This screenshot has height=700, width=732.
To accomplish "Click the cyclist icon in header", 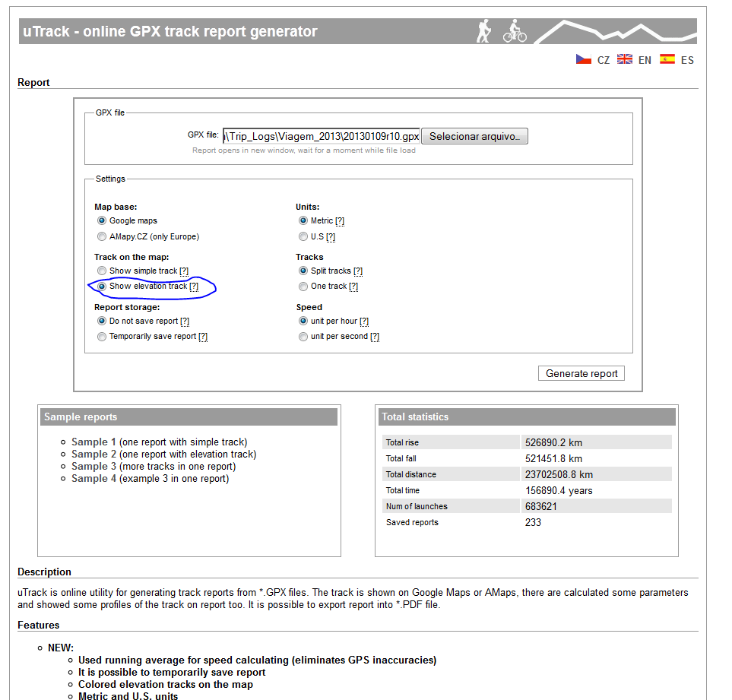I will tap(515, 31).
